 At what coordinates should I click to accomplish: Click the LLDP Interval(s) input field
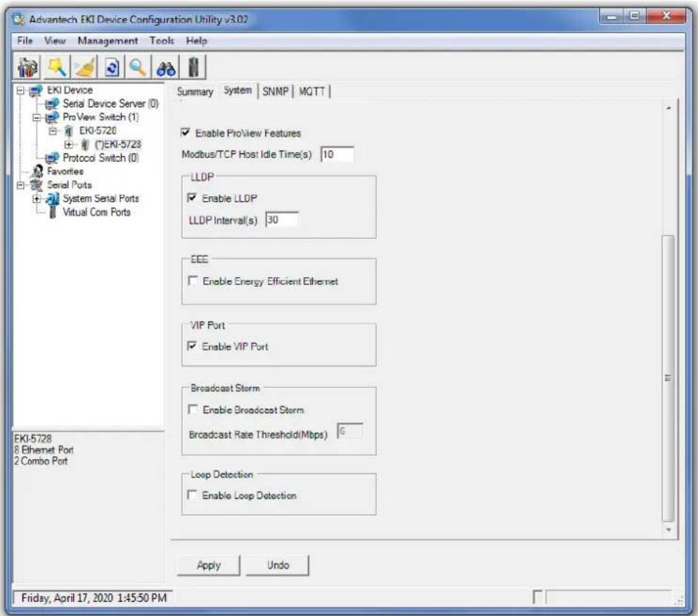tap(283, 219)
